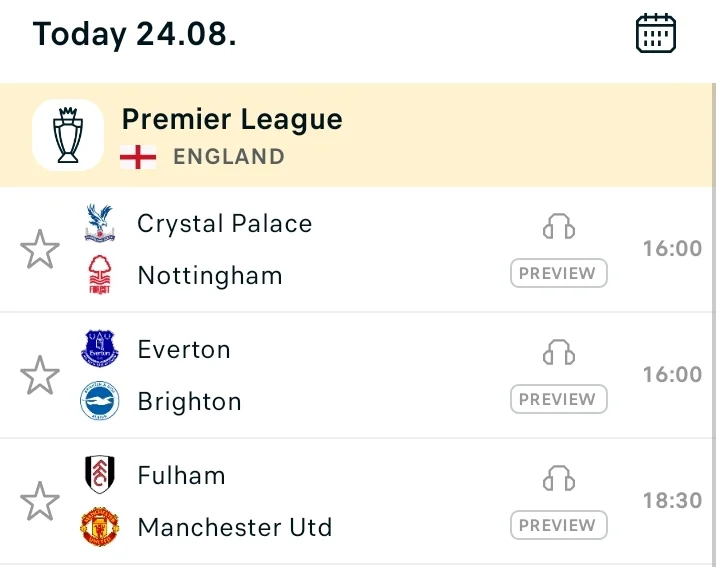The height and width of the screenshot is (567, 716).
Task: Favorite the Everton vs Brighton match
Action: point(40,375)
